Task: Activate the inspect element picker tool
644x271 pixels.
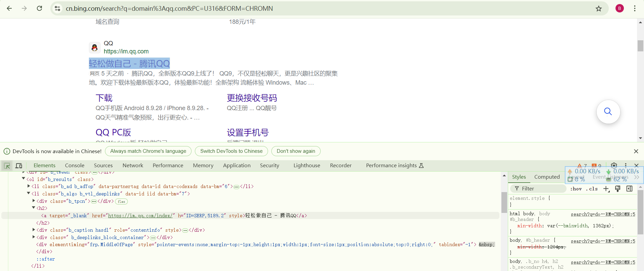Action: point(7,166)
